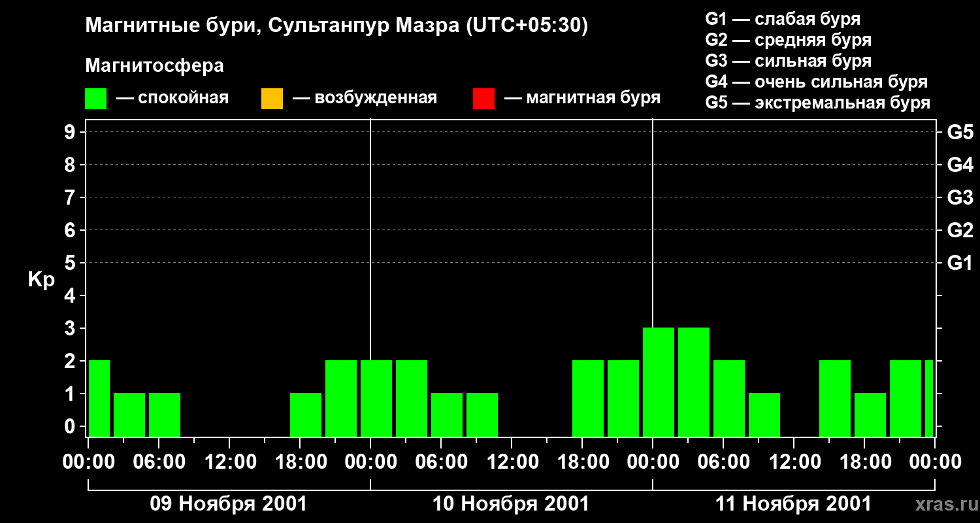Click the G3 label on the right axis
This screenshot has width=980, height=523.
pos(960,198)
